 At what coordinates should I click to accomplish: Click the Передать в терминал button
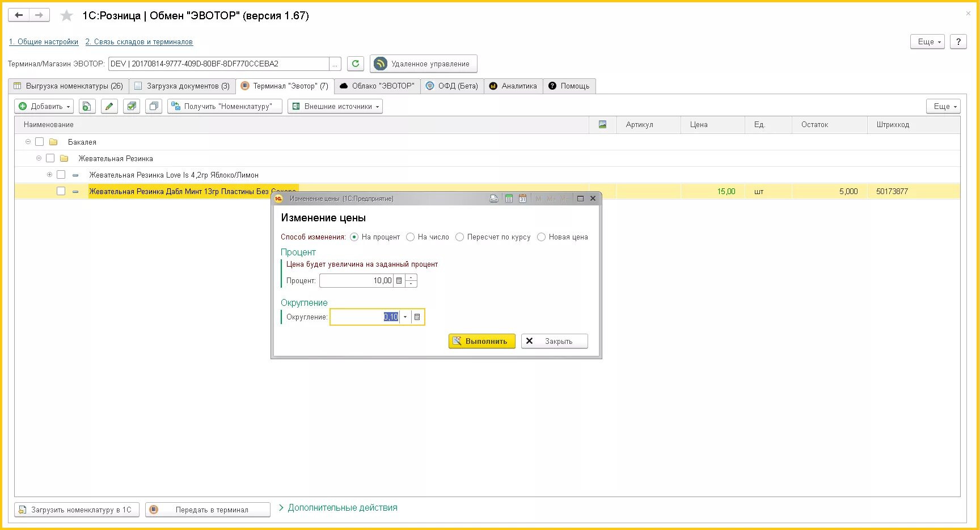pyautogui.click(x=208, y=510)
